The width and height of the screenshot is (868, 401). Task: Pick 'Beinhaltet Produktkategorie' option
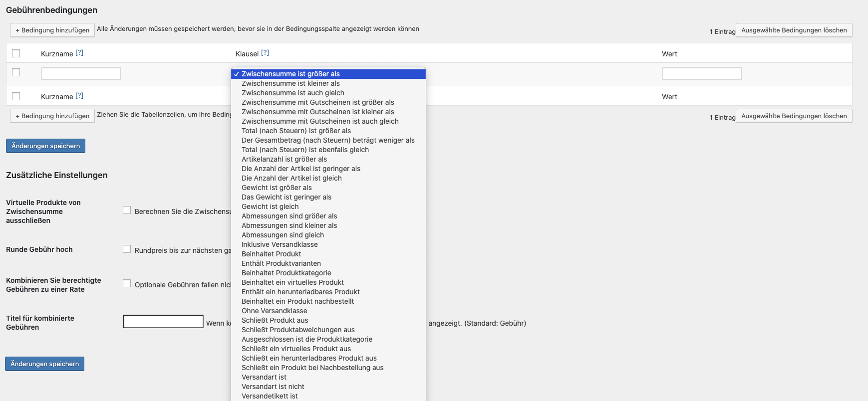pos(328,273)
